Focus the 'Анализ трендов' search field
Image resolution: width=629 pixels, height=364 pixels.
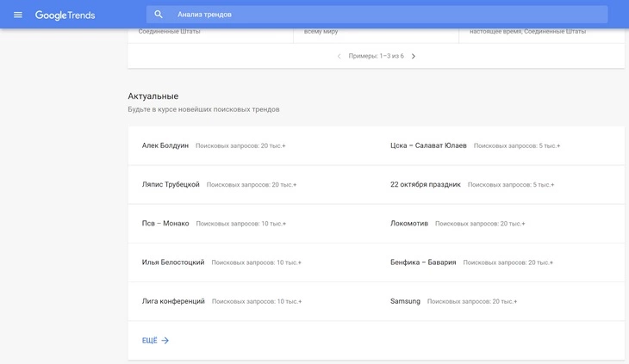[x=377, y=15]
